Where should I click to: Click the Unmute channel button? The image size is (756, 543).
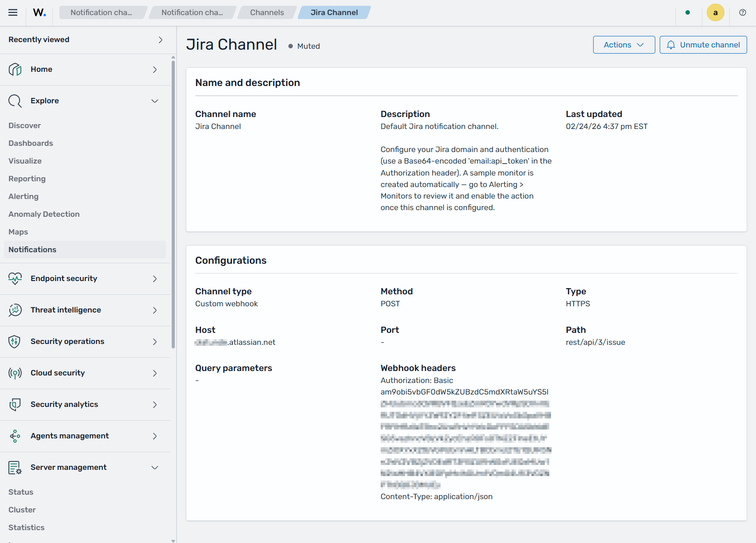(703, 45)
